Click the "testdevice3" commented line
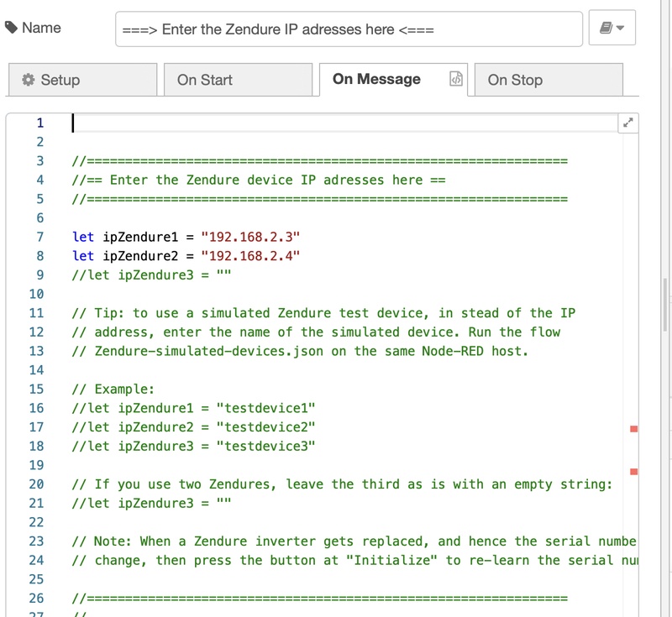The height and width of the screenshot is (617, 672). point(194,446)
